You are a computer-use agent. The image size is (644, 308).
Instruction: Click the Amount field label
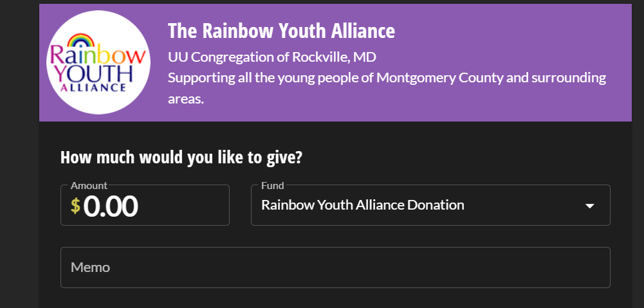coord(89,185)
